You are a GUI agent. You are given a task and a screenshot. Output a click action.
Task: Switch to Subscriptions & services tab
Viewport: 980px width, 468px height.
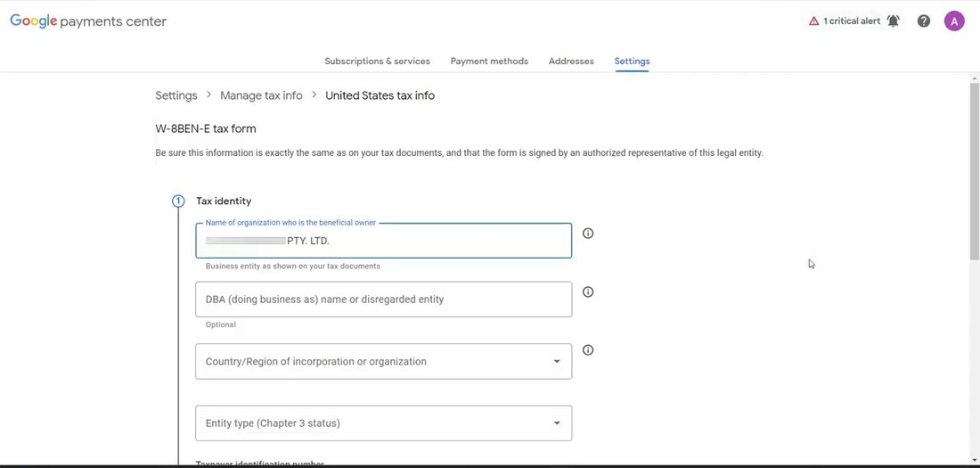pos(377,62)
